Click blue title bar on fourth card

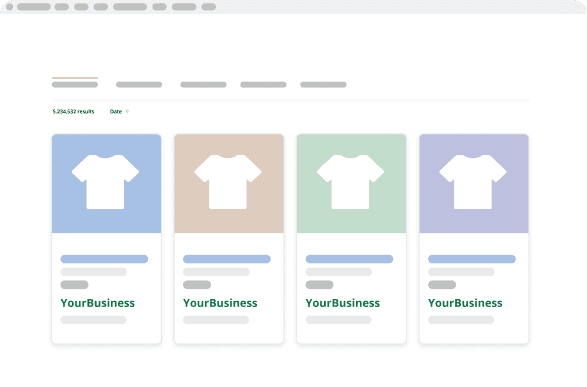(472, 259)
